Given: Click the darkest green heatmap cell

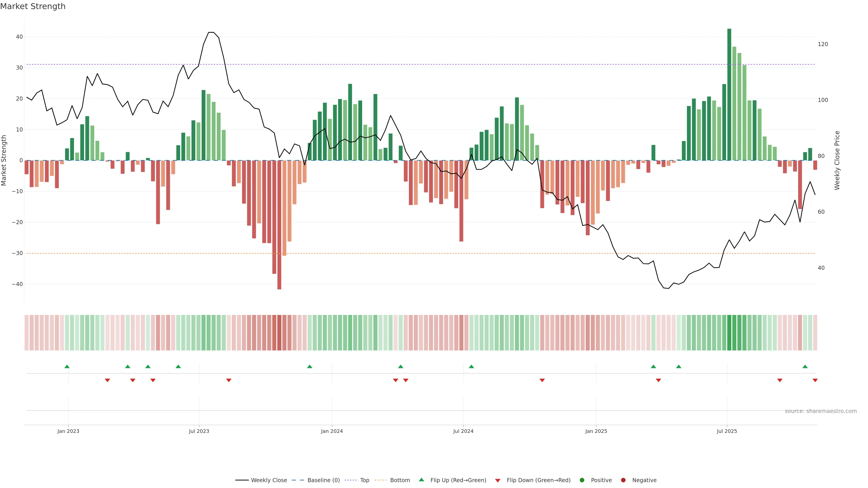Looking at the screenshot, I should [729, 333].
